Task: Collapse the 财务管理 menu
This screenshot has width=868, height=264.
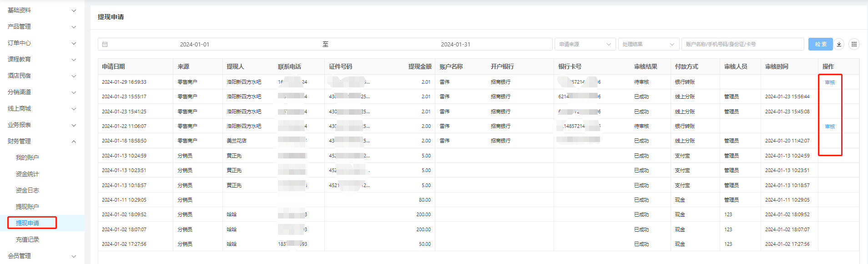Action: 42,141
